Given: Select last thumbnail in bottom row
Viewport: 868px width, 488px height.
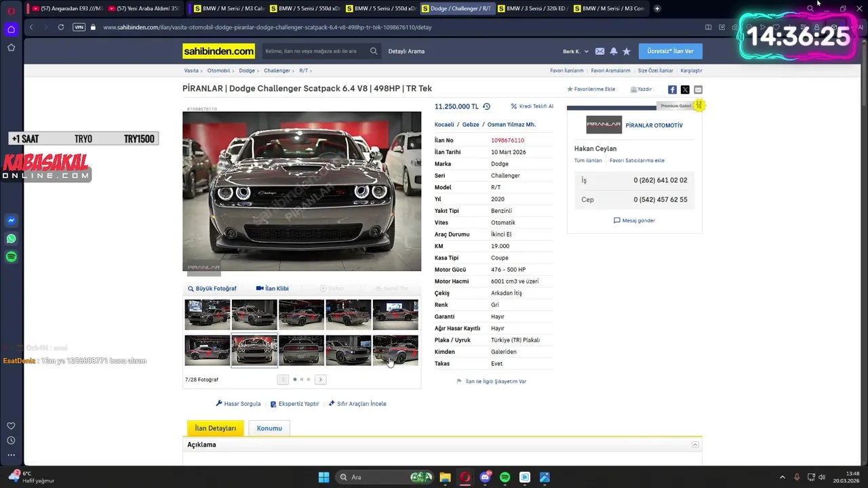Looking at the screenshot, I should coord(395,350).
